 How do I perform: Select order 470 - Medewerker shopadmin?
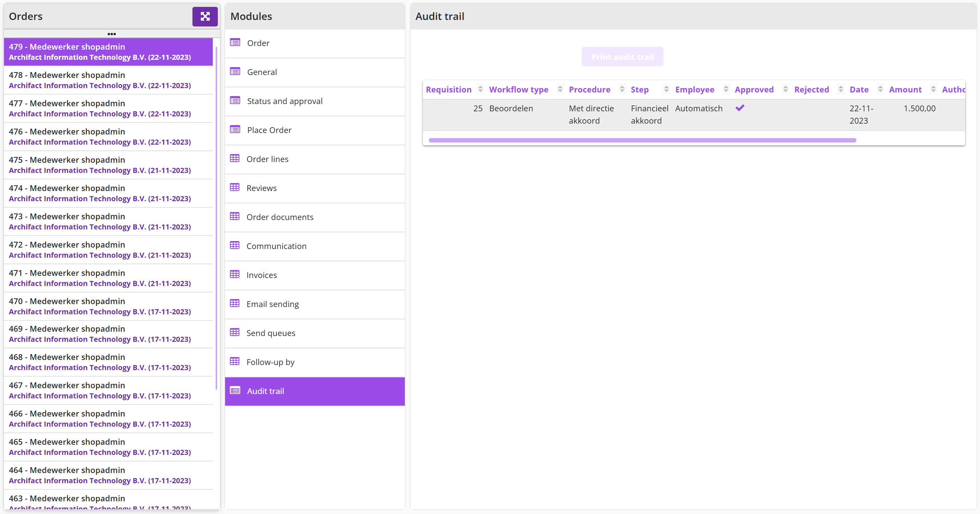(108, 306)
